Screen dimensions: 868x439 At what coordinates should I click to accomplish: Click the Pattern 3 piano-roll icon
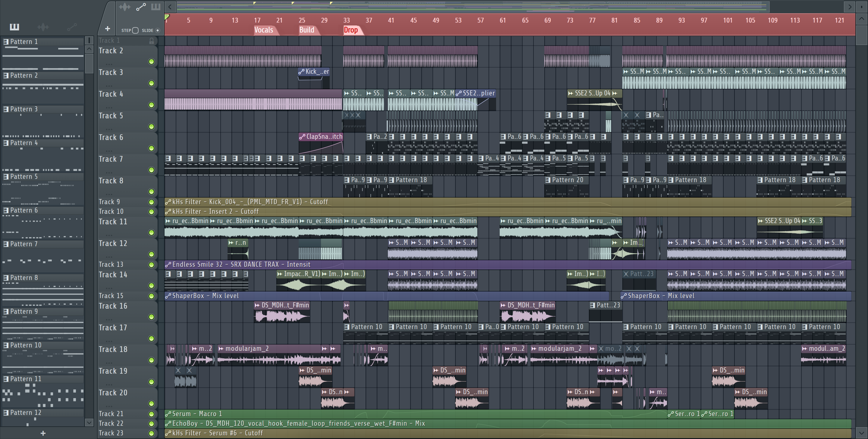click(x=6, y=109)
